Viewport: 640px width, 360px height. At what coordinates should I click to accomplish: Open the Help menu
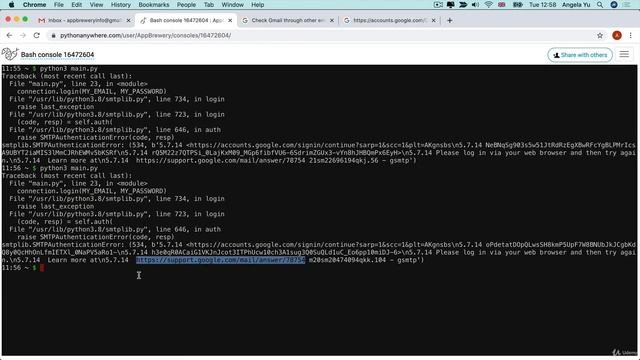click(258, 4)
